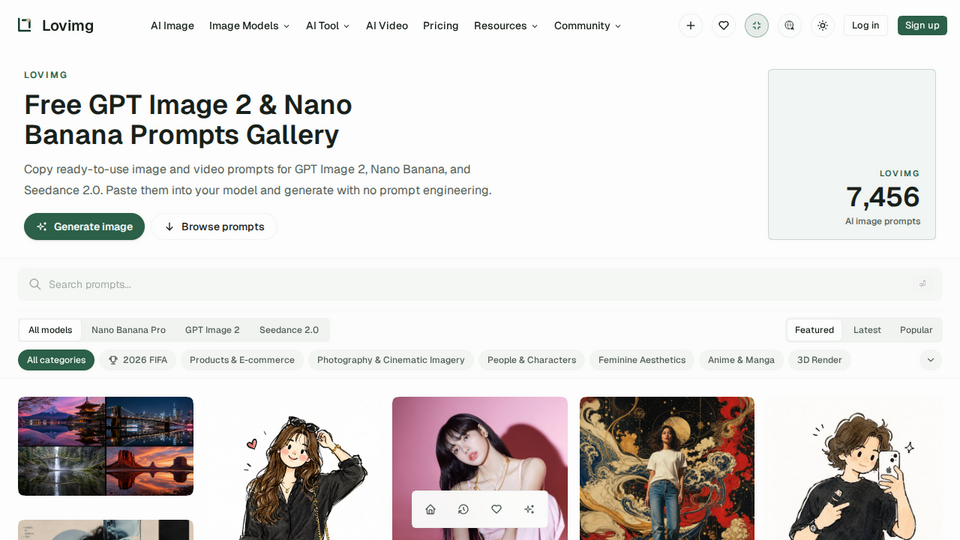Click the Generate image button

84,227
